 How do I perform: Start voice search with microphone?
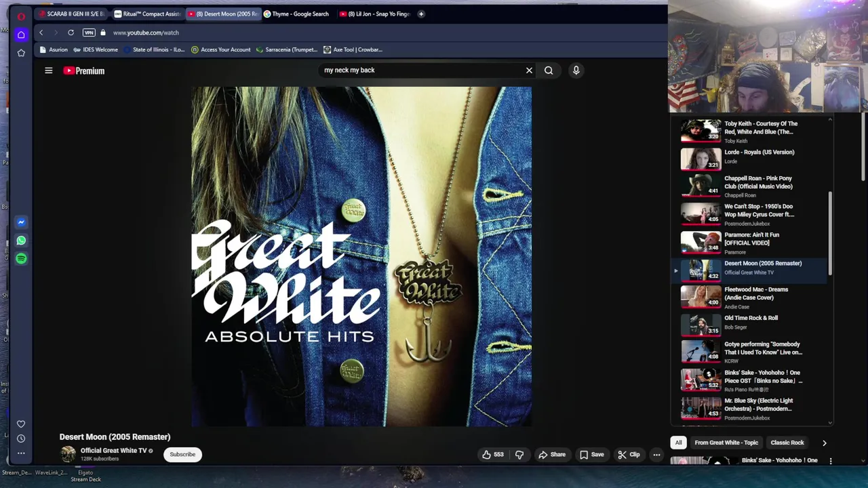pos(576,70)
